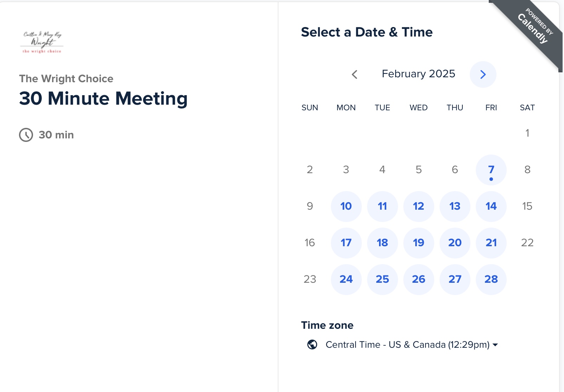Choose February 28 as the date

(491, 279)
